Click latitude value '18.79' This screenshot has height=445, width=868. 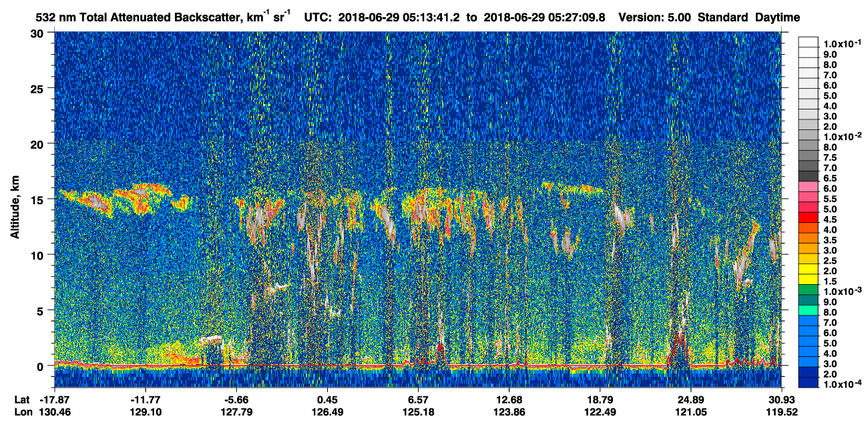[x=600, y=400]
